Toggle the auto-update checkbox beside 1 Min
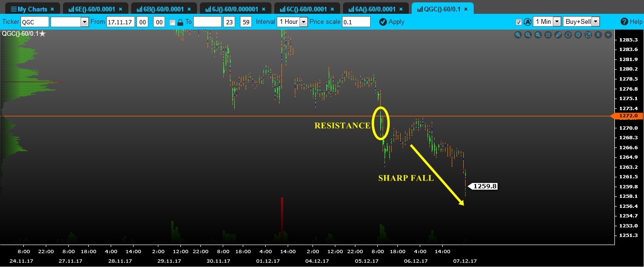Image resolution: width=644 pixels, height=267 pixels. click(x=519, y=22)
